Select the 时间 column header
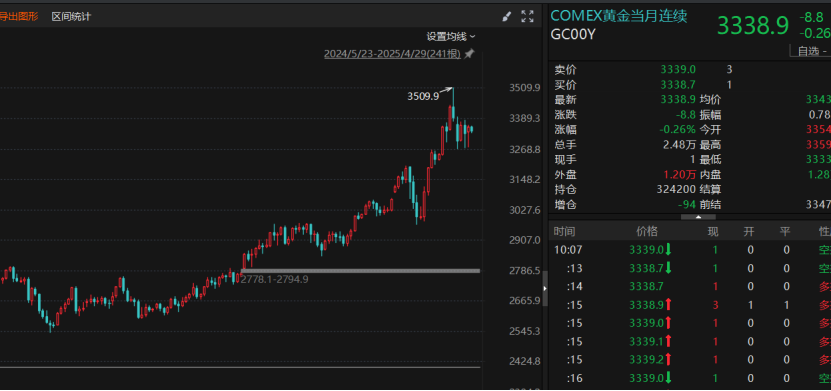 [564, 231]
